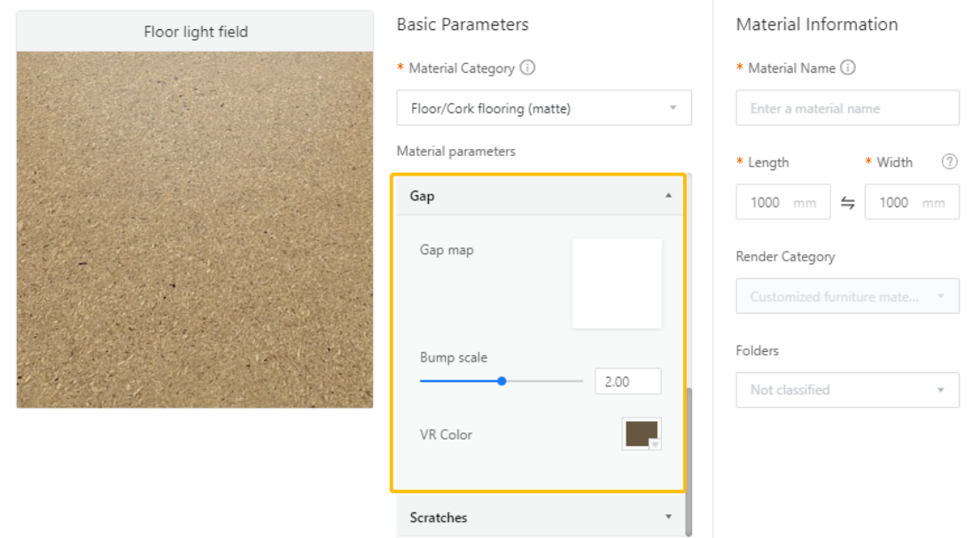Click the Material Name info icon
This screenshot has height=538, width=980.
click(848, 68)
